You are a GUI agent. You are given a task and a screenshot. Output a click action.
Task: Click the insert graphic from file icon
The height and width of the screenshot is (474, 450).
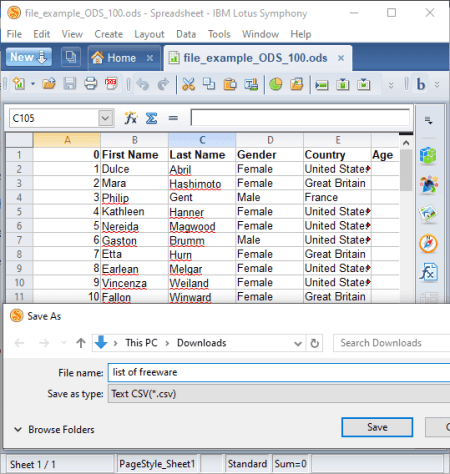[x=297, y=84]
